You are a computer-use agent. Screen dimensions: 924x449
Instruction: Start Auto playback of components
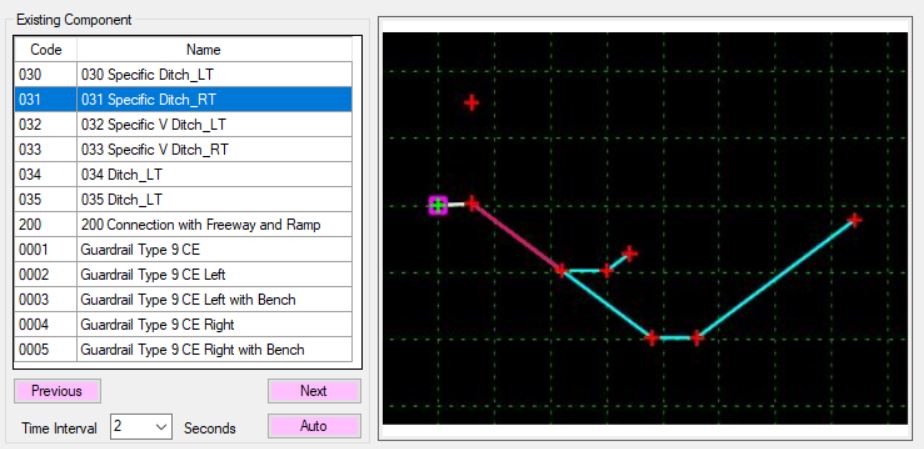click(314, 425)
